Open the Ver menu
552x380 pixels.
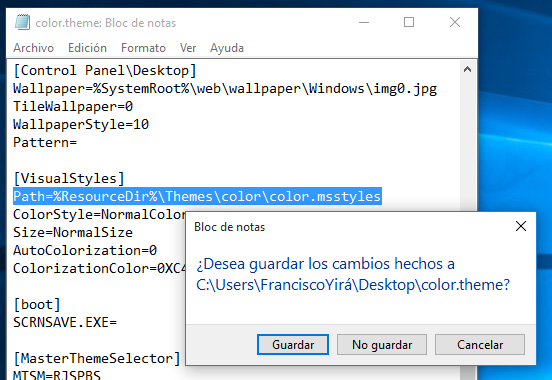[x=188, y=48]
